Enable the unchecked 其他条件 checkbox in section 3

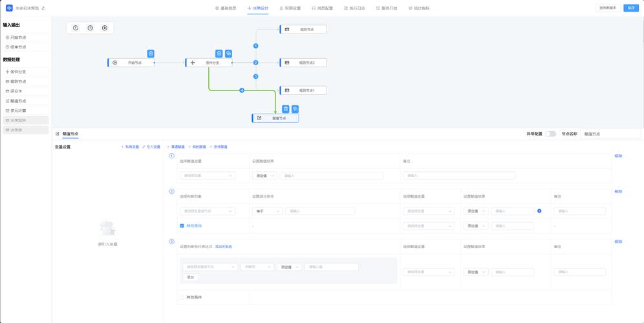pyautogui.click(x=182, y=297)
